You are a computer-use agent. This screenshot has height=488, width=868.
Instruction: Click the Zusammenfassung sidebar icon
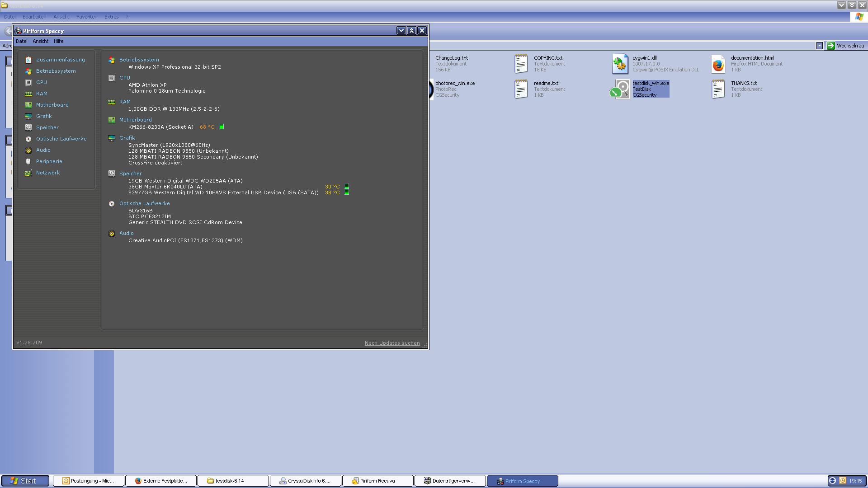(28, 60)
